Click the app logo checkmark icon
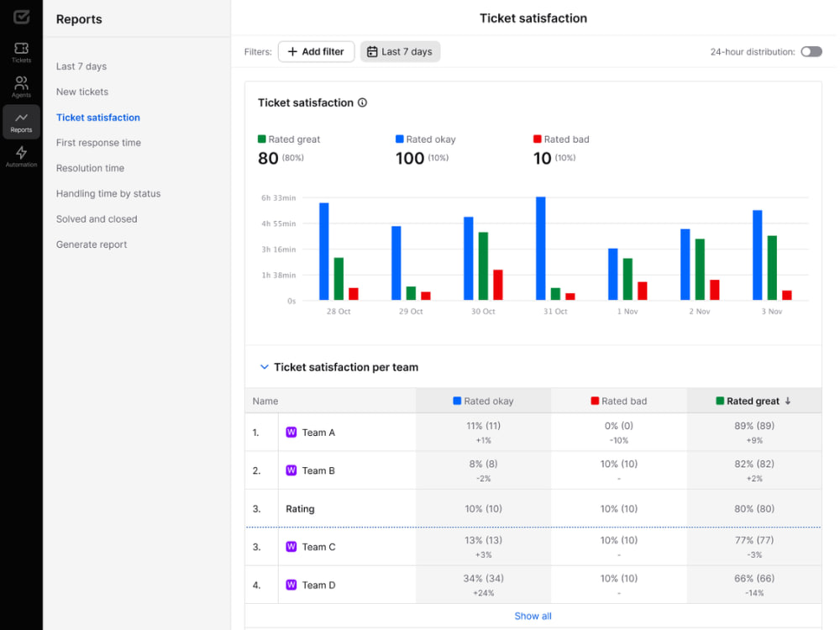The image size is (840, 630). (22, 17)
